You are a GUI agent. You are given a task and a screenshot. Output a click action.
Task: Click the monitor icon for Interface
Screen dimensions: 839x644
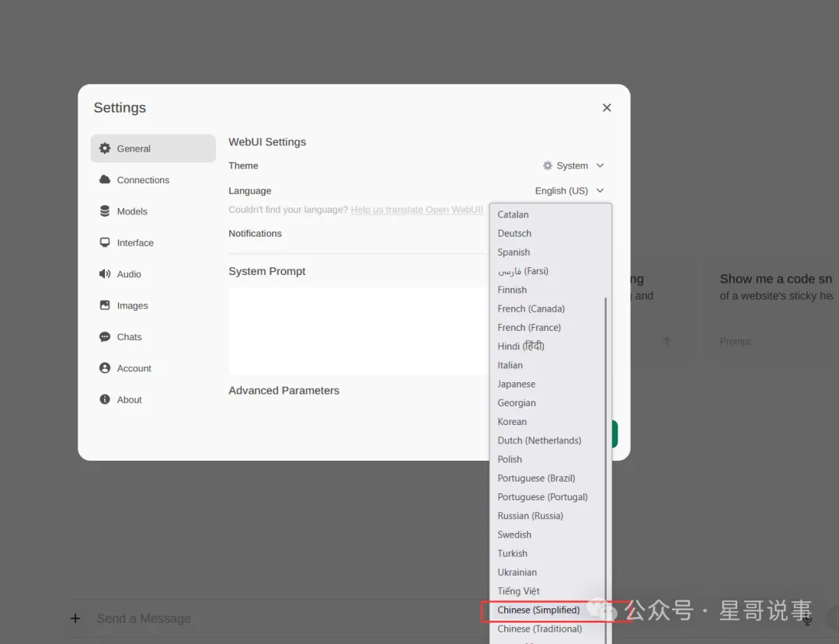(x=105, y=242)
